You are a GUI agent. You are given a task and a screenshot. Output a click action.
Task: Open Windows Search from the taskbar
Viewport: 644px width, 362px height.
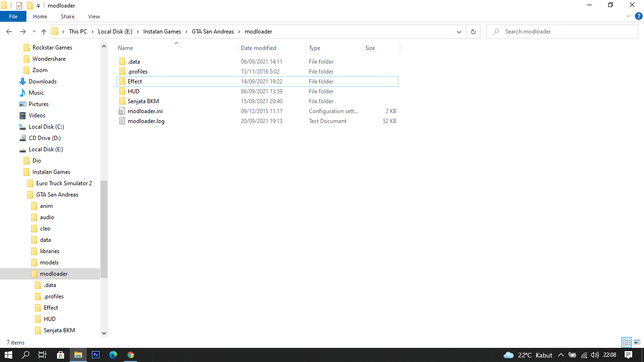[x=25, y=355]
